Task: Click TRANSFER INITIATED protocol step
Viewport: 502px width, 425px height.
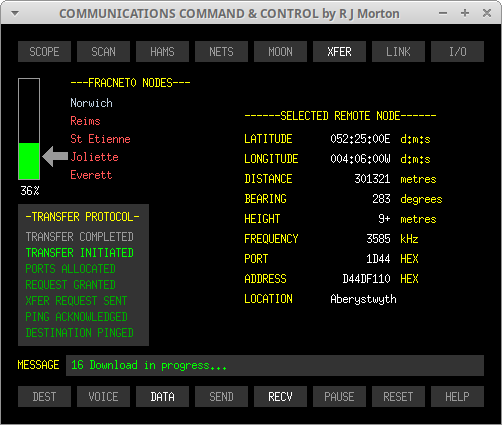Action: 80,253
